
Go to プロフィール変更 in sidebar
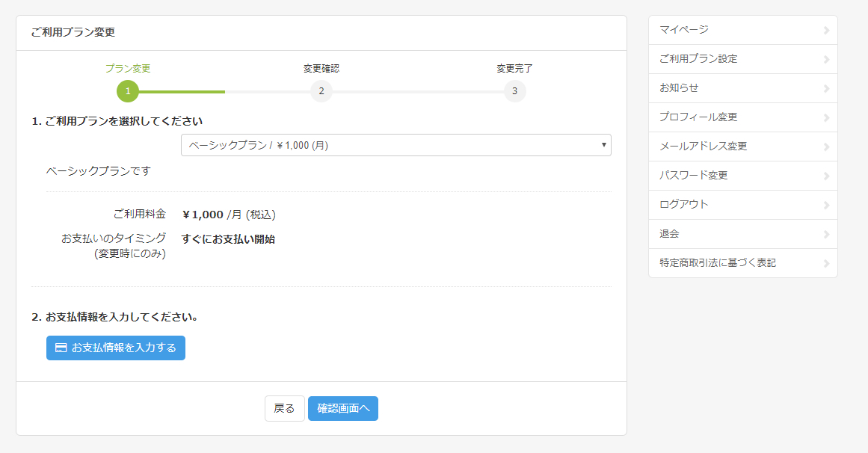click(698, 117)
